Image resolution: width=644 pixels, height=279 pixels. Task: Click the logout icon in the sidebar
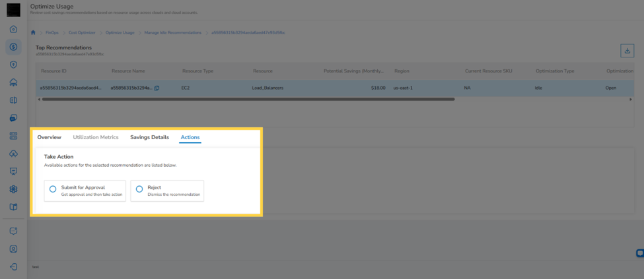coord(14,266)
